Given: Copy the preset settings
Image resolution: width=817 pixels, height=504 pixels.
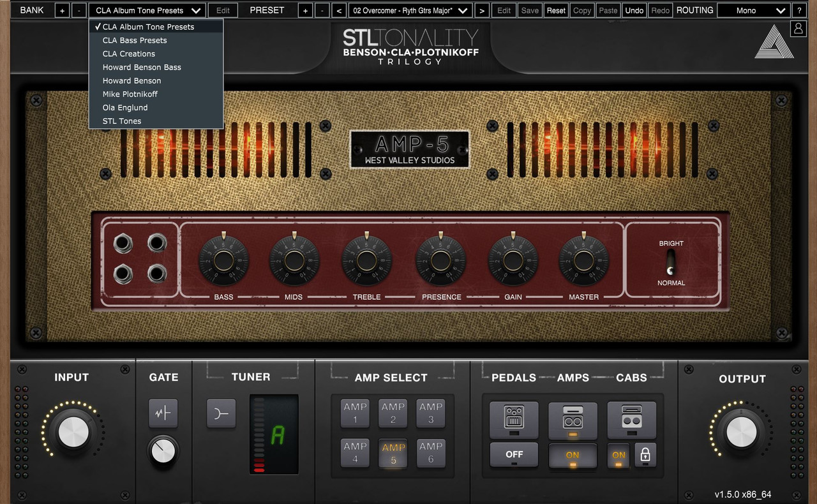Looking at the screenshot, I should point(582,10).
